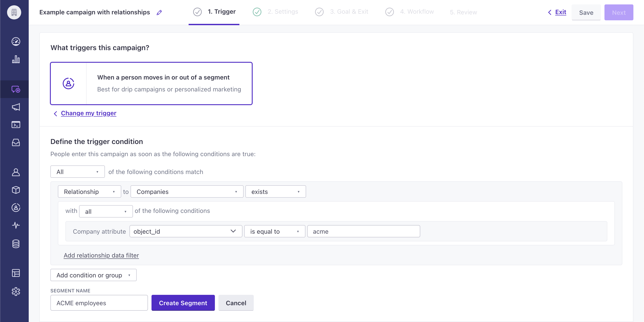This screenshot has height=322, width=644.
Task: Open the with all conditions dropdown
Action: (106, 211)
